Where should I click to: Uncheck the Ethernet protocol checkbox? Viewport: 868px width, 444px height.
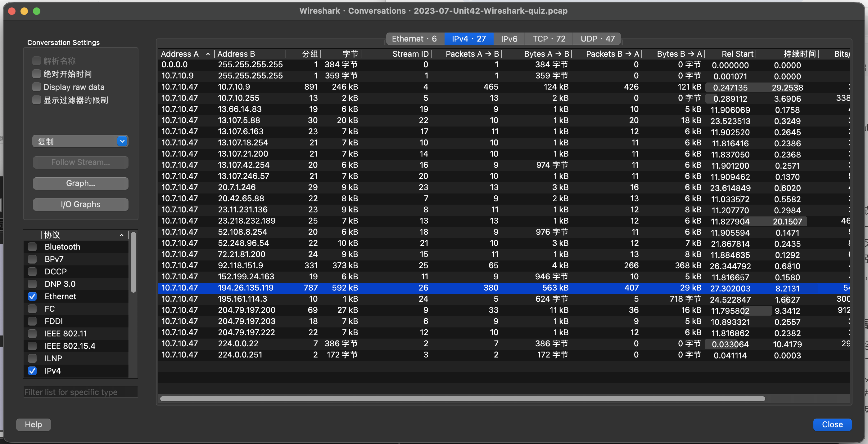[32, 296]
